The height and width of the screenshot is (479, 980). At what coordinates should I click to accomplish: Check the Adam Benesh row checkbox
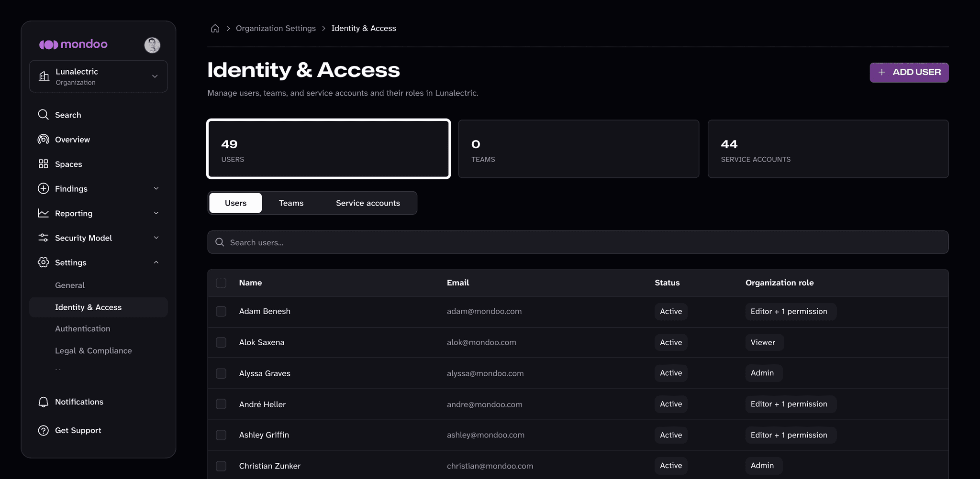[221, 311]
